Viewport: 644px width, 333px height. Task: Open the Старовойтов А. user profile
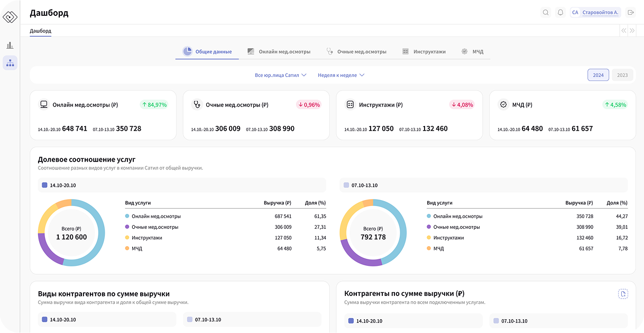(x=595, y=13)
